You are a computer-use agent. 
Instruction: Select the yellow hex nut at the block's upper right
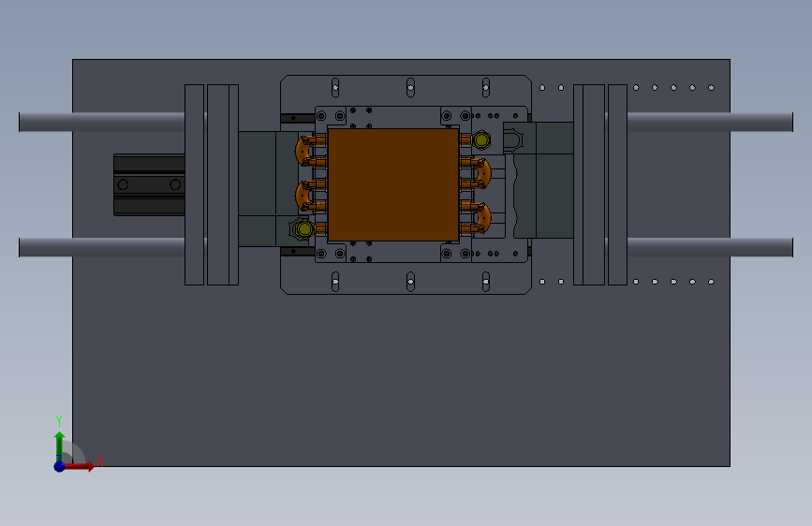pos(481,139)
